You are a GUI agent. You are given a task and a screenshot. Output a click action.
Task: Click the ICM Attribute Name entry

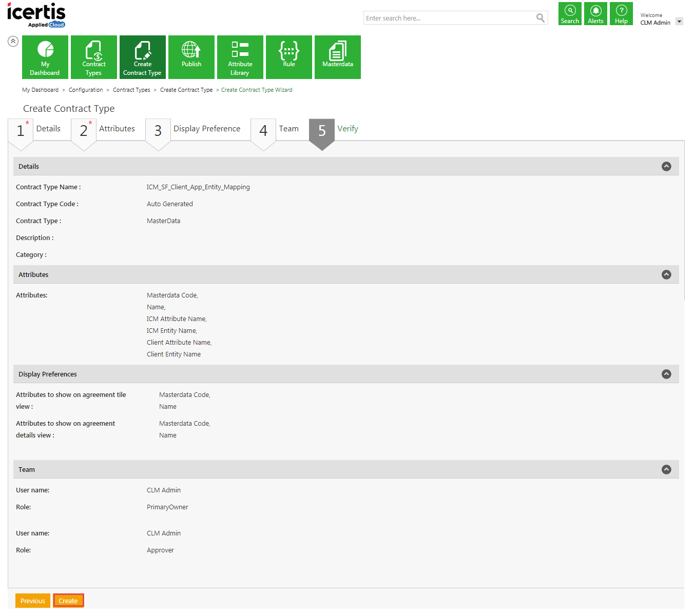click(x=177, y=319)
